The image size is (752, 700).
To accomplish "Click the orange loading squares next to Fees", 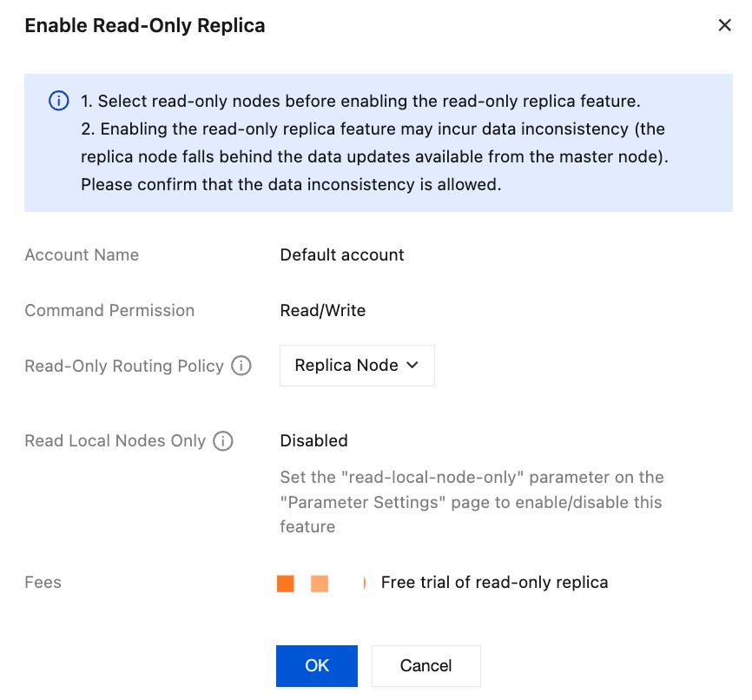I will click(302, 583).
